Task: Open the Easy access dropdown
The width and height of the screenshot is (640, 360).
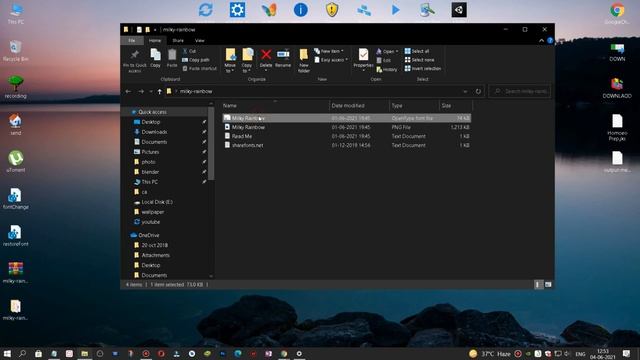Action: (331, 60)
